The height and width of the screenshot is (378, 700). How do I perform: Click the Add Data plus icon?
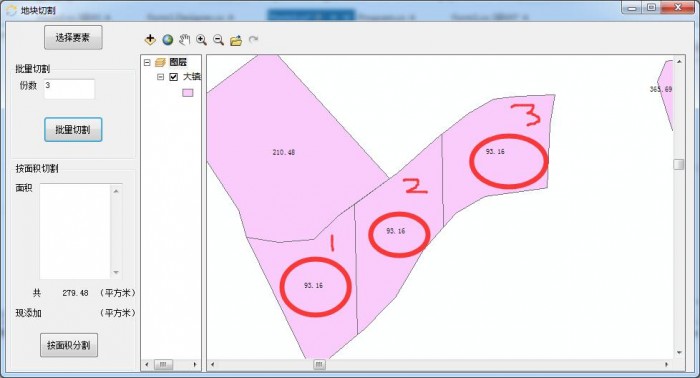150,40
